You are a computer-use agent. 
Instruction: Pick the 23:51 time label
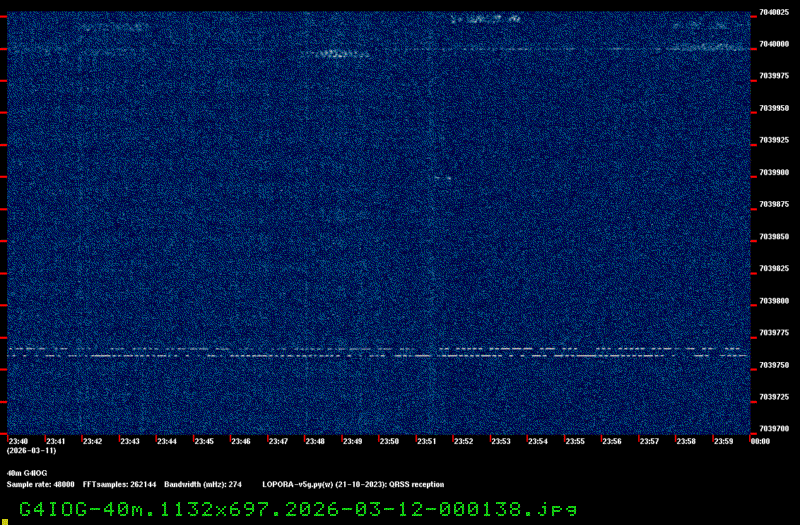point(427,441)
